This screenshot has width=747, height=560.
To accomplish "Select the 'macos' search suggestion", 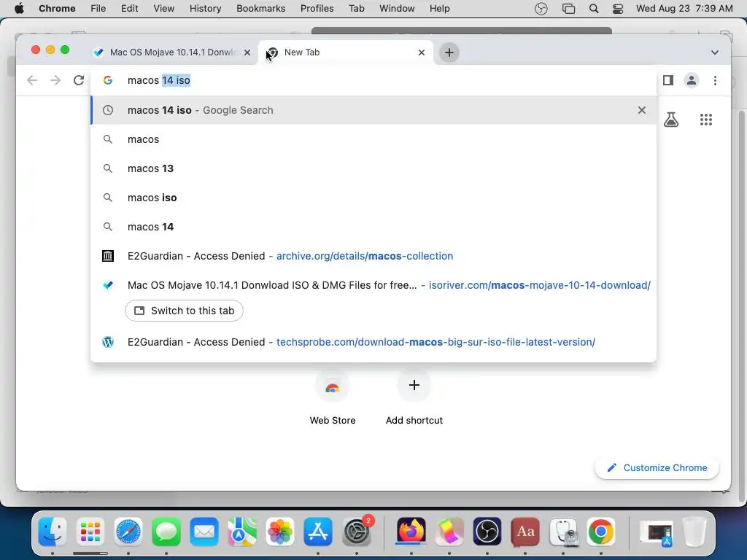I will click(373, 139).
